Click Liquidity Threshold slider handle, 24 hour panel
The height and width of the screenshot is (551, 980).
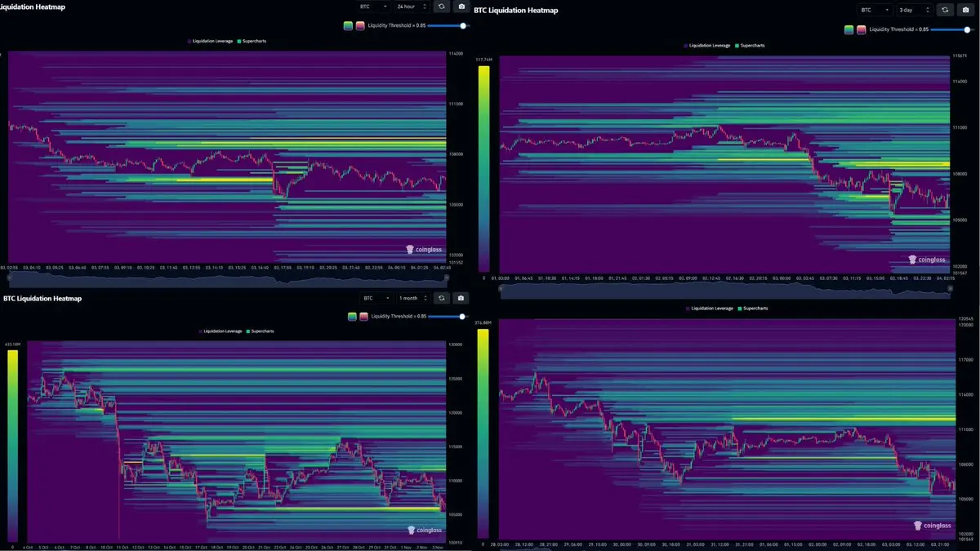point(463,25)
